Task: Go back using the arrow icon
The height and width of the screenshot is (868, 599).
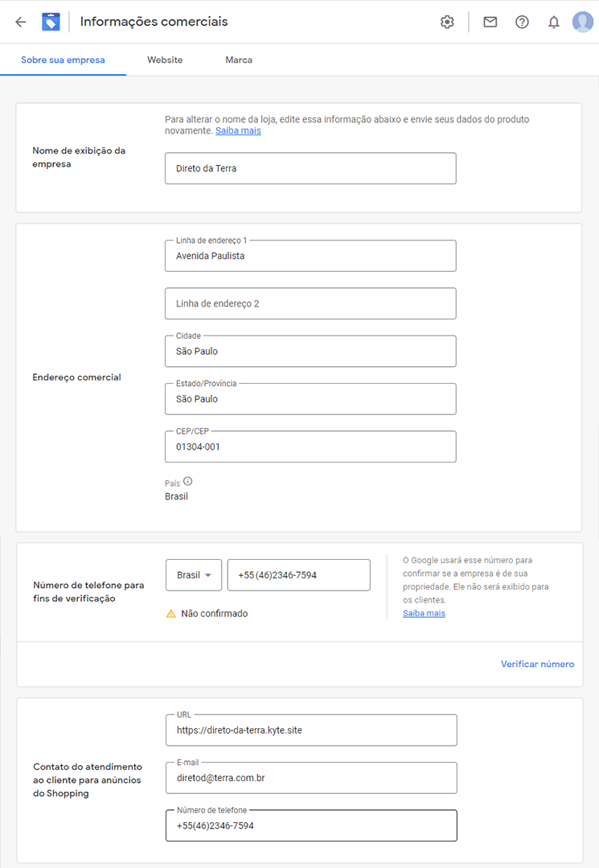Action: pyautogui.click(x=21, y=23)
